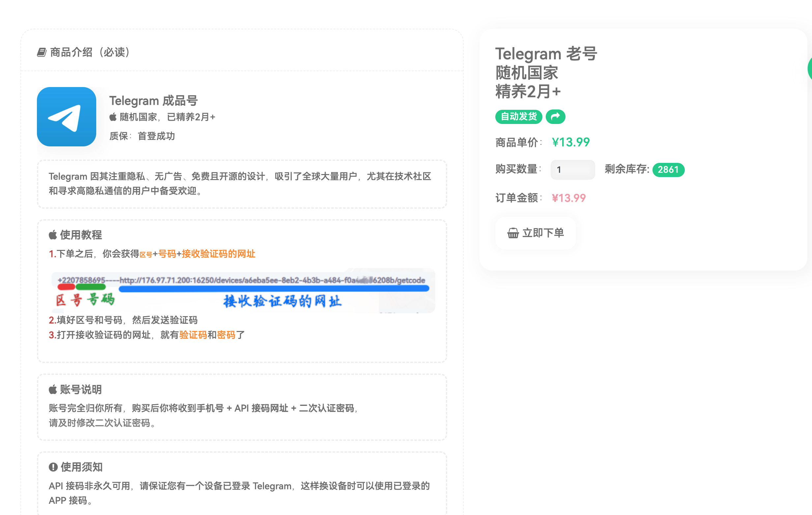Click the Telegram 成品号 heading
Viewport: 812px width, 515px height.
[x=154, y=101]
